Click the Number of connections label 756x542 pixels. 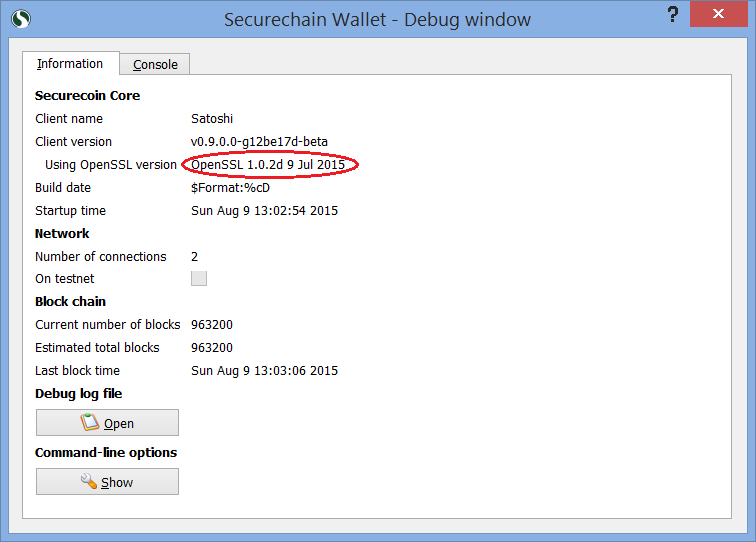[101, 257]
